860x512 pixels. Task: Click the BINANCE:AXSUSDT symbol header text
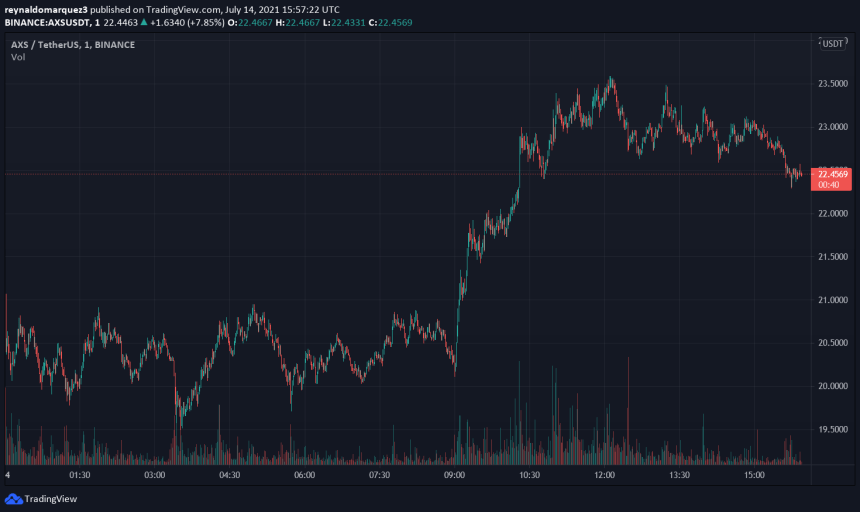pos(48,22)
